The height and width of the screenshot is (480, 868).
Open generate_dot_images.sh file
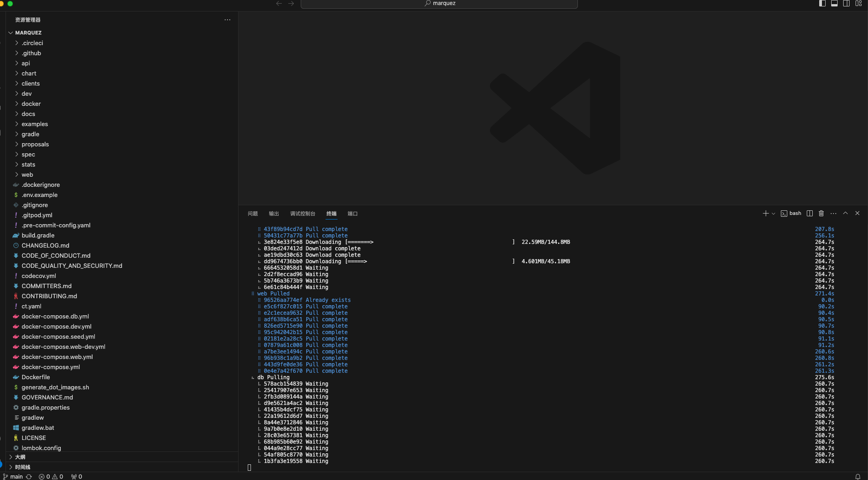(122, 387)
